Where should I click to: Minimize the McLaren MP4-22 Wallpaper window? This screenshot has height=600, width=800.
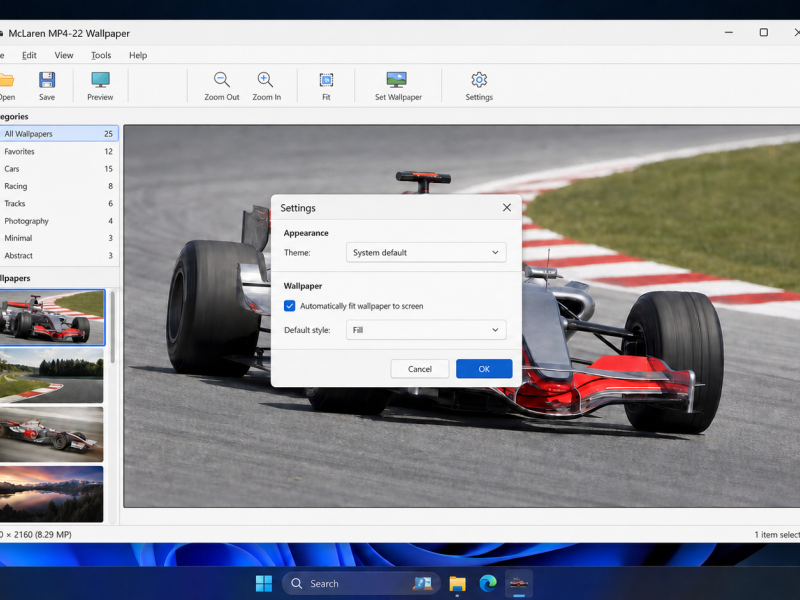[x=729, y=32]
